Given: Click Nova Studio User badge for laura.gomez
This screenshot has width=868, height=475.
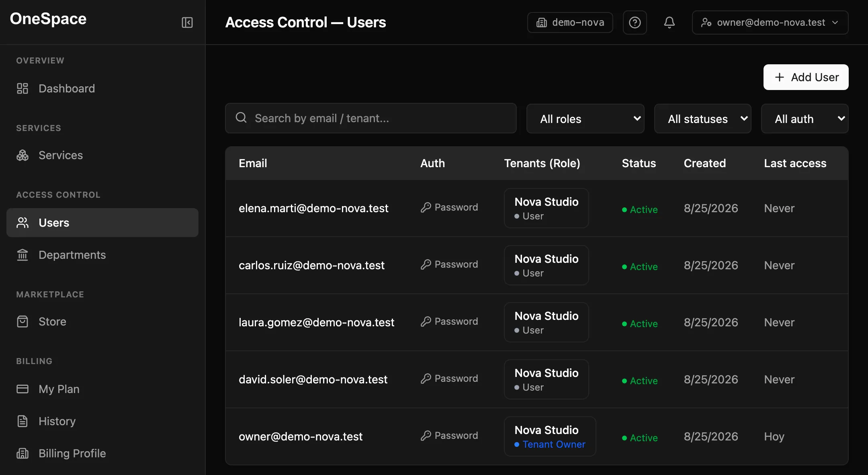Looking at the screenshot, I should (547, 322).
